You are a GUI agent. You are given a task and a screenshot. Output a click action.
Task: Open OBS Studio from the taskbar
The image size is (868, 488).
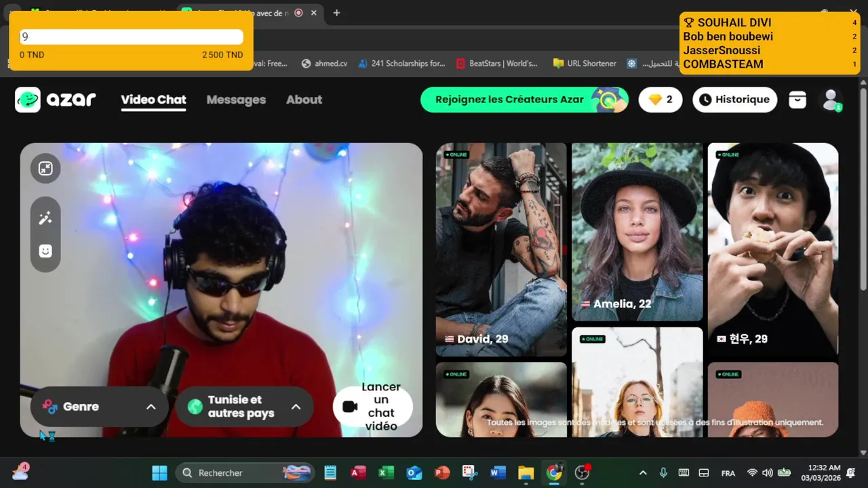(582, 472)
